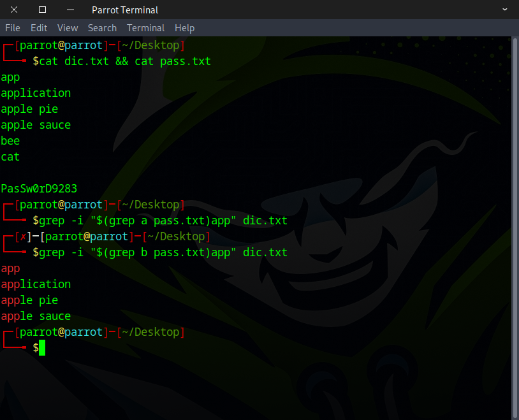Viewport: 519px width, 420px height.
Task: Click the last 'apple sauce' highlighted result
Action: coord(36,316)
